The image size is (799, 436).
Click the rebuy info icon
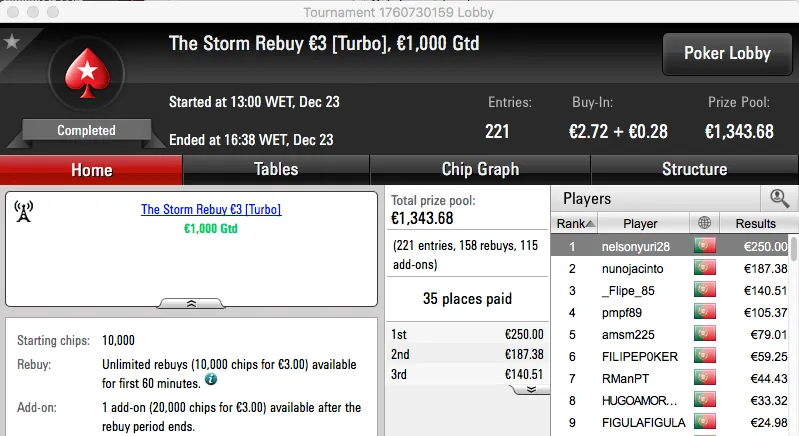[211, 380]
